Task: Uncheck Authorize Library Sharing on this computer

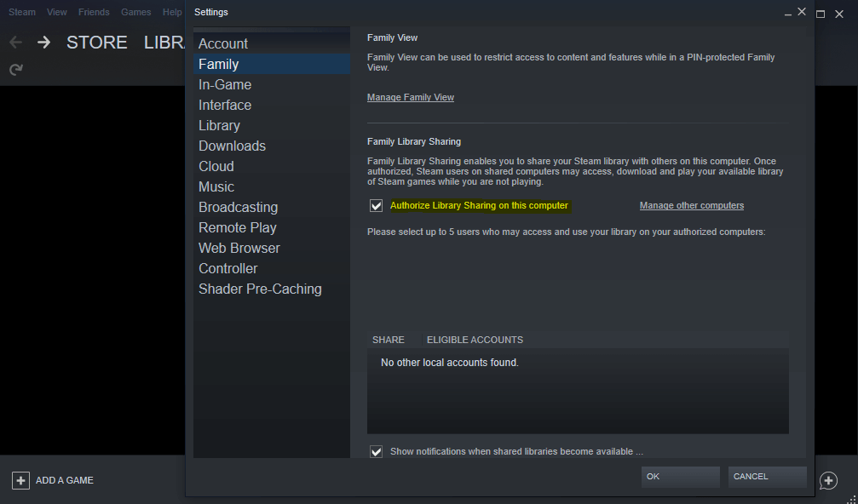Action: [x=376, y=206]
